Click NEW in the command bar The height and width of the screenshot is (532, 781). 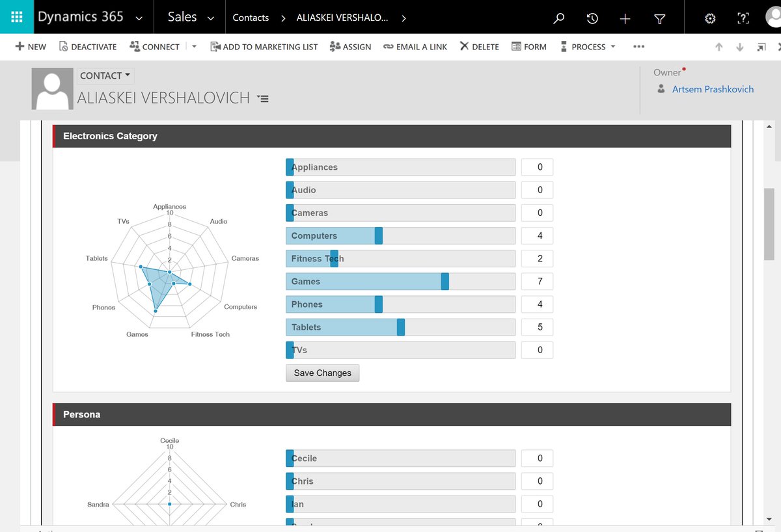pos(31,47)
